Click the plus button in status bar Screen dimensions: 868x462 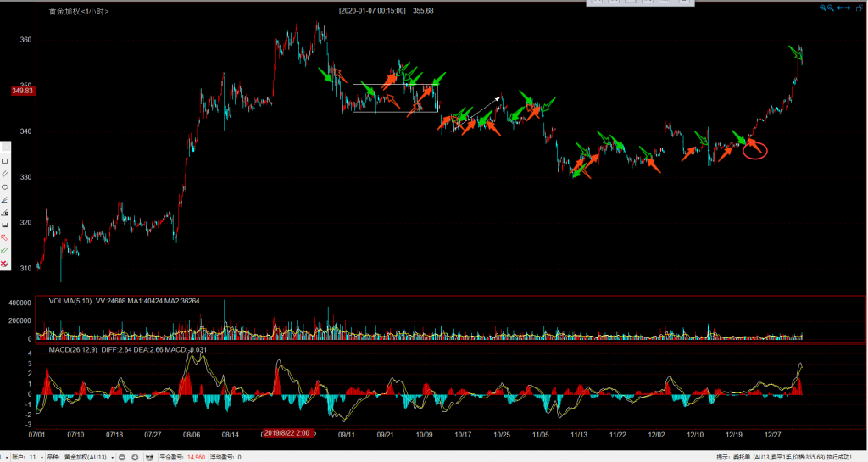(x=134, y=456)
